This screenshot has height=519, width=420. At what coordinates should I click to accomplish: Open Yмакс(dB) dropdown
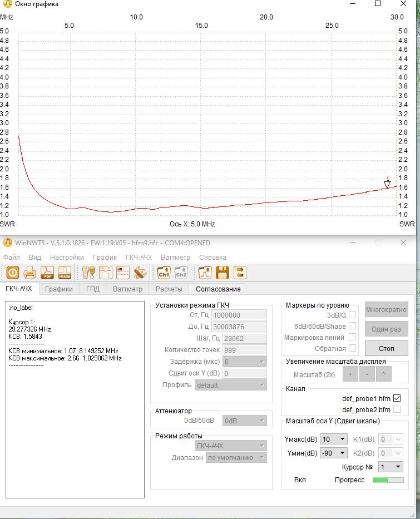click(334, 439)
